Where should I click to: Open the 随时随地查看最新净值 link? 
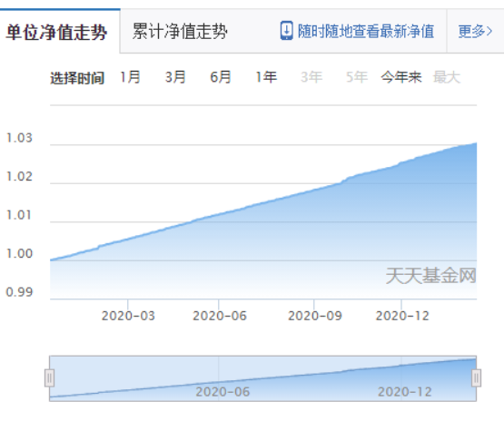(x=366, y=32)
